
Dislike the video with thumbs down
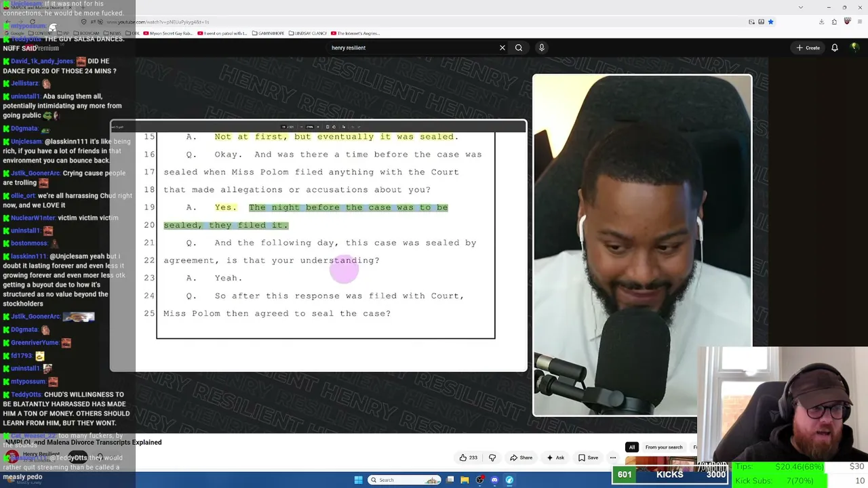[492, 457]
